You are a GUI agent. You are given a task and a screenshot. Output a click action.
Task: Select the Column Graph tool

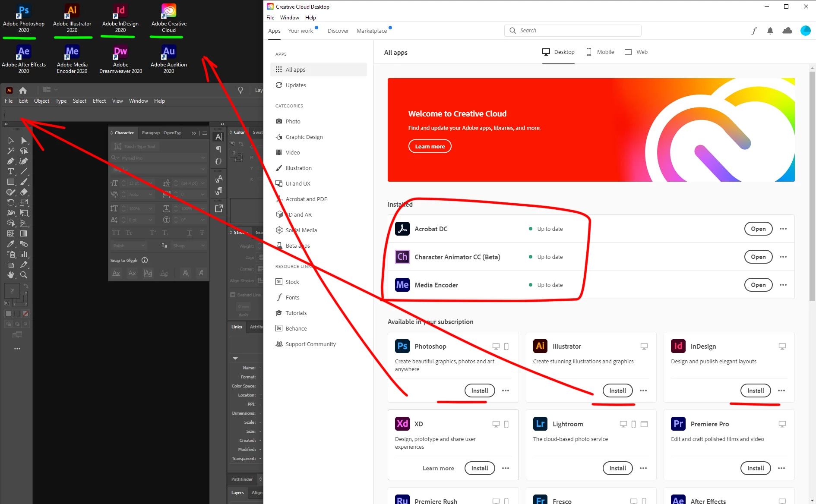click(24, 254)
